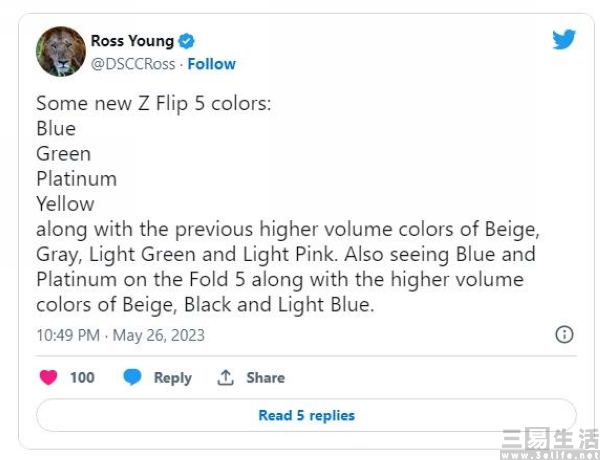Click the @DSCCRoss handle
This screenshot has width=600, height=460.
[x=133, y=64]
